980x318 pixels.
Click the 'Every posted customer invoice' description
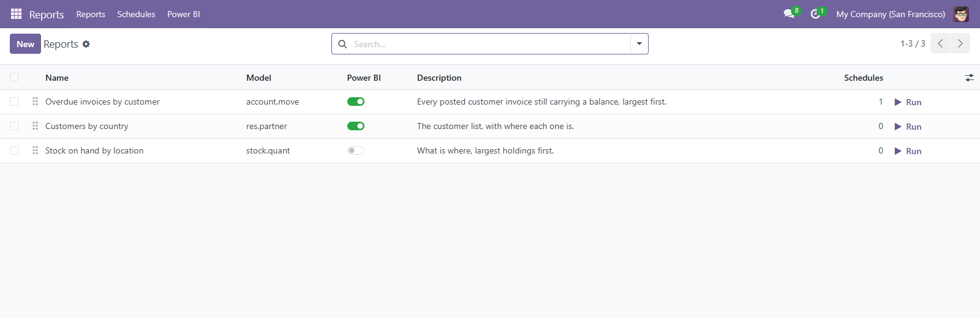coord(541,102)
